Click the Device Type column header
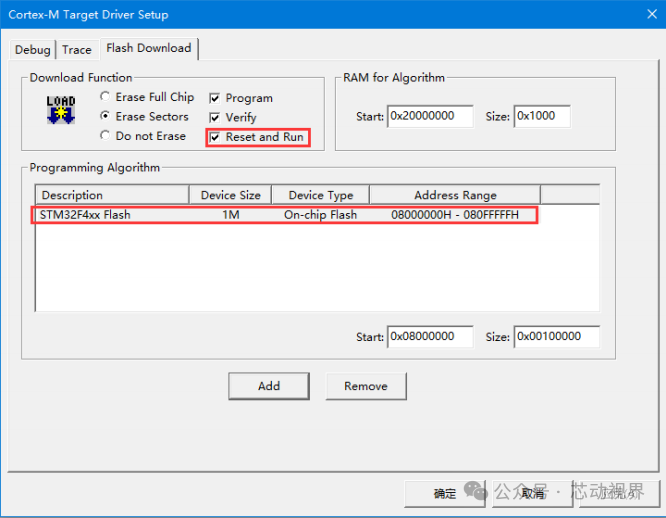This screenshot has width=666, height=518. pyautogui.click(x=321, y=195)
